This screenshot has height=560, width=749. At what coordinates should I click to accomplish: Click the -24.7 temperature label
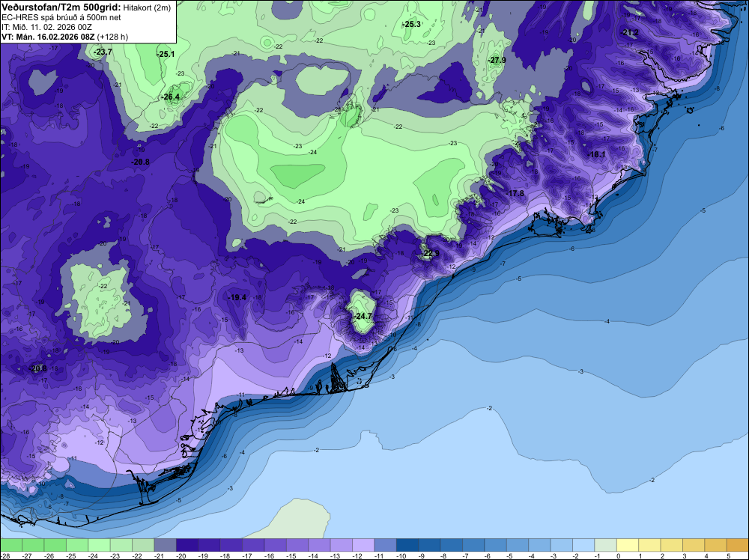(x=363, y=316)
